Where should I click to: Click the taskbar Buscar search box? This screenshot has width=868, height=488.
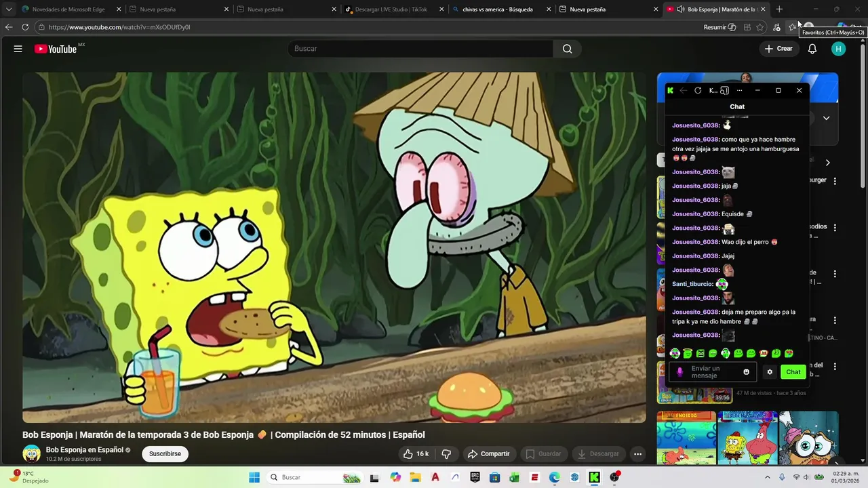point(315,477)
